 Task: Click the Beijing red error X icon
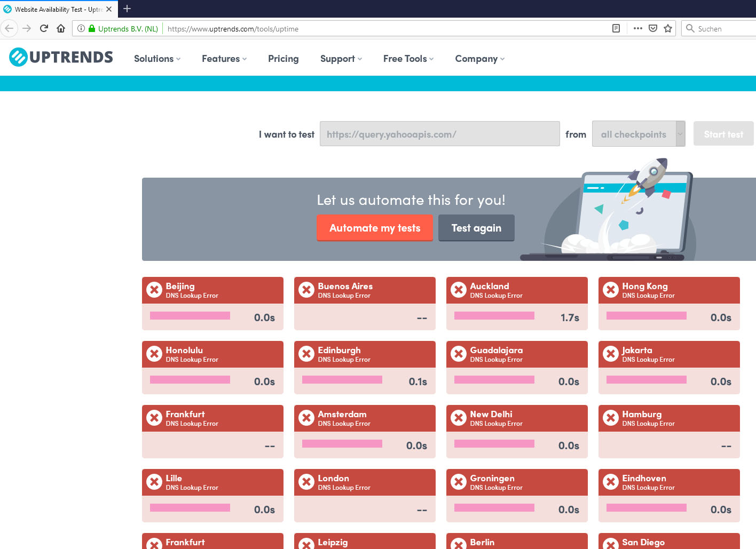[154, 290]
